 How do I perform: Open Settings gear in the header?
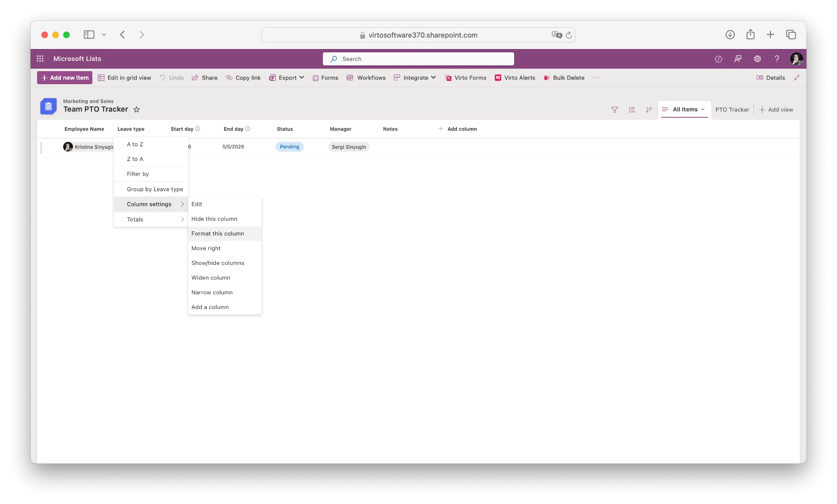[757, 59]
